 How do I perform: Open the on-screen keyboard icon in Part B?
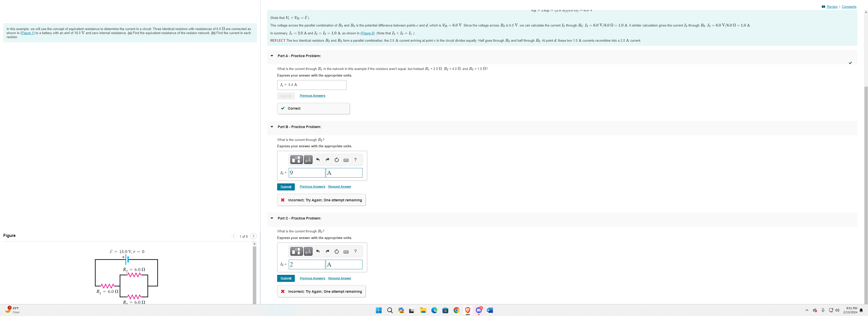(x=346, y=160)
